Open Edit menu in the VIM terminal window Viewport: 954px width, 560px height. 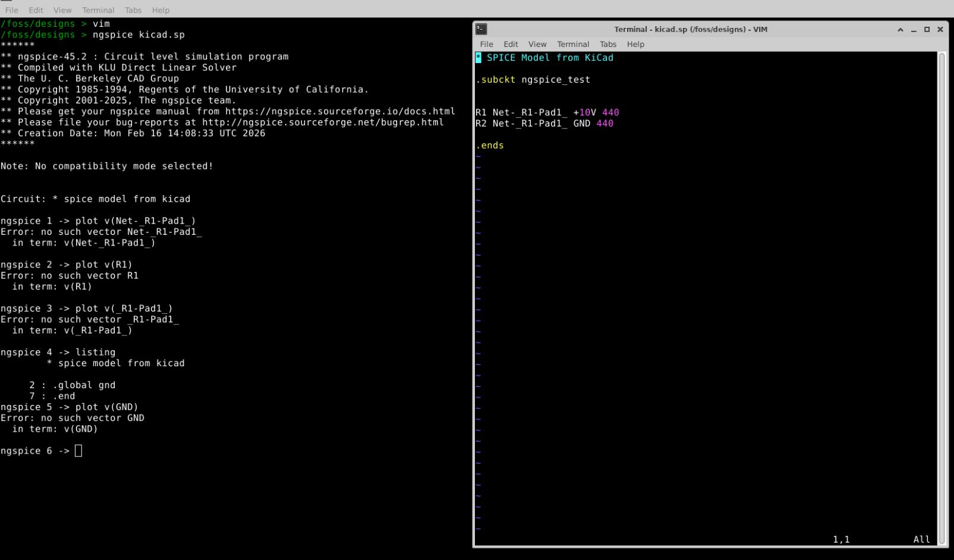tap(511, 44)
